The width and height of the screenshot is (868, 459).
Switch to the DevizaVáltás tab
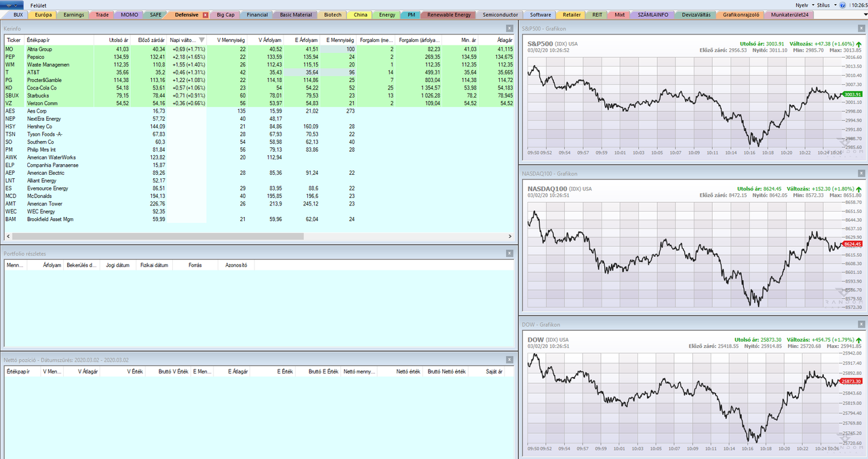[x=696, y=14]
